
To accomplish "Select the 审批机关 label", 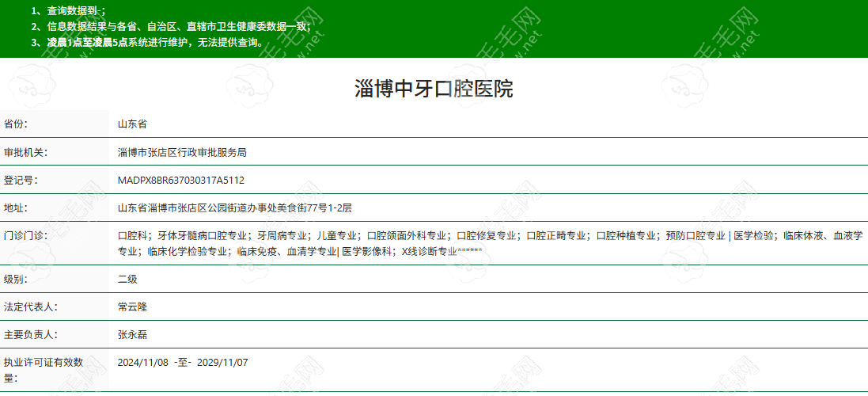I will point(25,152).
